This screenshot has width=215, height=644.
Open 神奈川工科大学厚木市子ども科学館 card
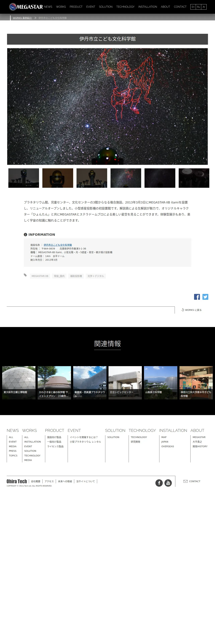(x=196, y=383)
